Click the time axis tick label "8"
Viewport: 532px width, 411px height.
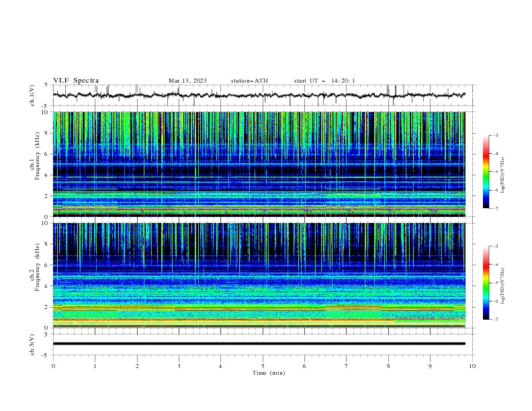tap(388, 366)
